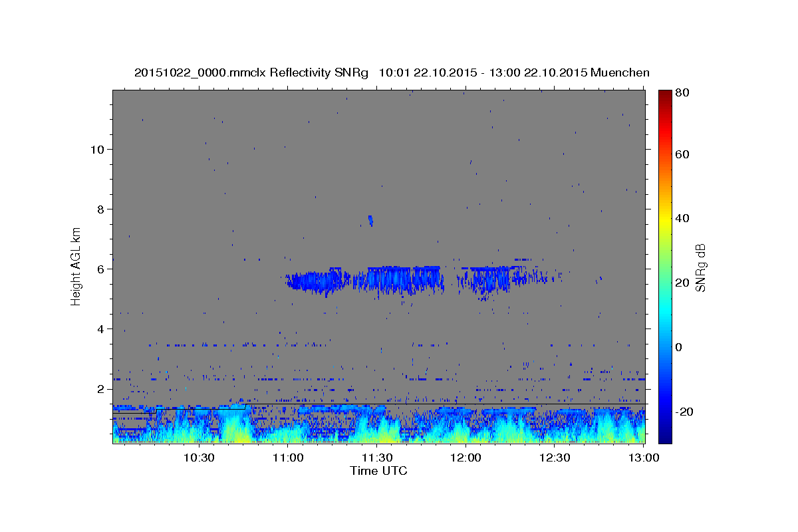798x532 pixels.
Task: Click the 'Height AGL km' y-axis label
Action: click(x=76, y=266)
